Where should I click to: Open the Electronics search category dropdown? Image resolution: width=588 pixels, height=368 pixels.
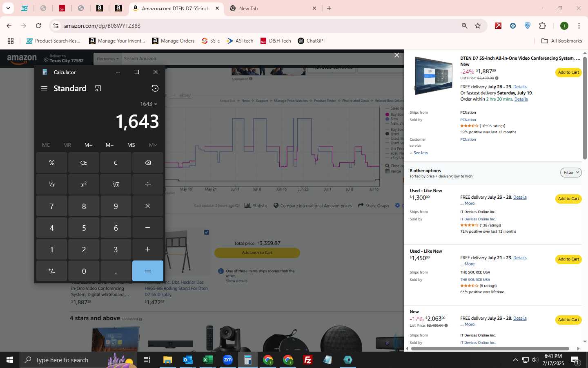point(107,59)
